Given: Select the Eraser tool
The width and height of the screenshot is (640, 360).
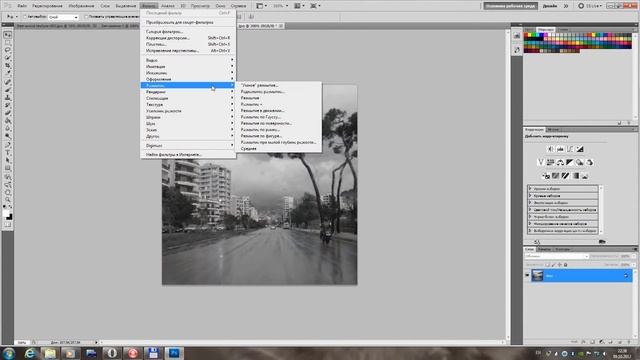Looking at the screenshot, I should (x=7, y=113).
